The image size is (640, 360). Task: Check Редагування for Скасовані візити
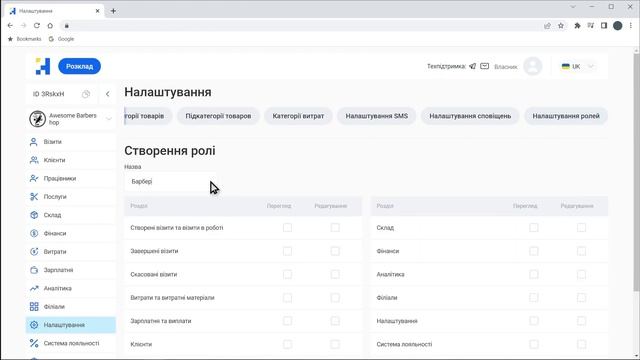[335, 274]
